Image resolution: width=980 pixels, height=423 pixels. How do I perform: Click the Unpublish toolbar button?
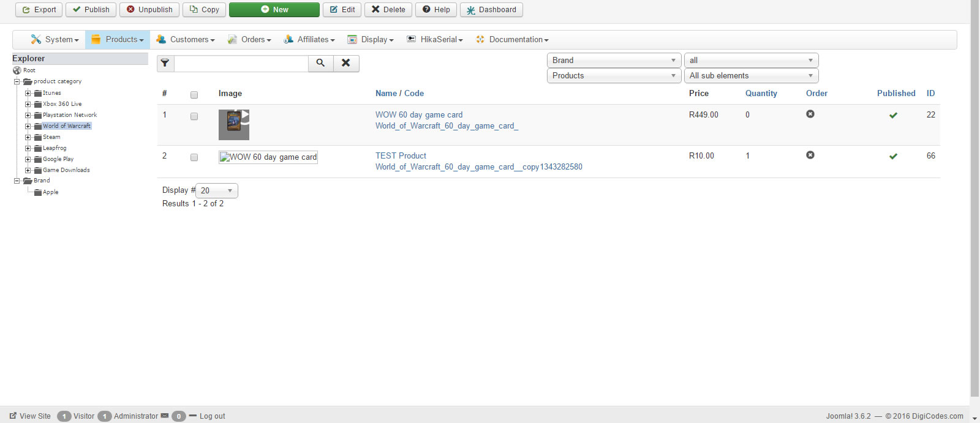(x=149, y=10)
